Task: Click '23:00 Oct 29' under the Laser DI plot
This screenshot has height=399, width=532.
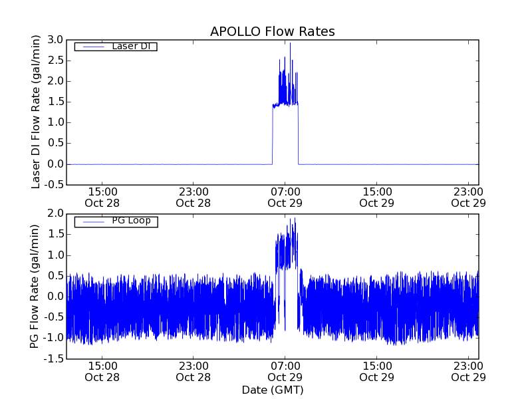Action: (x=468, y=198)
